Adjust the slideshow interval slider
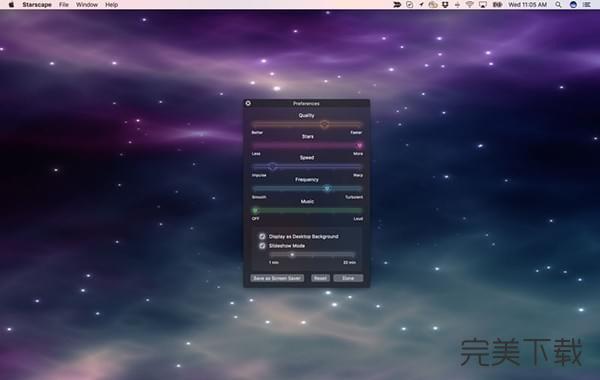 (312, 255)
